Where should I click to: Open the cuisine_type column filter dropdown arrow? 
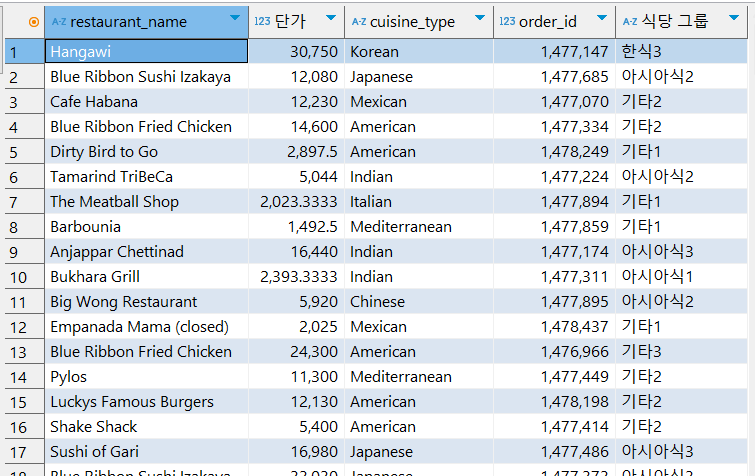pos(480,18)
